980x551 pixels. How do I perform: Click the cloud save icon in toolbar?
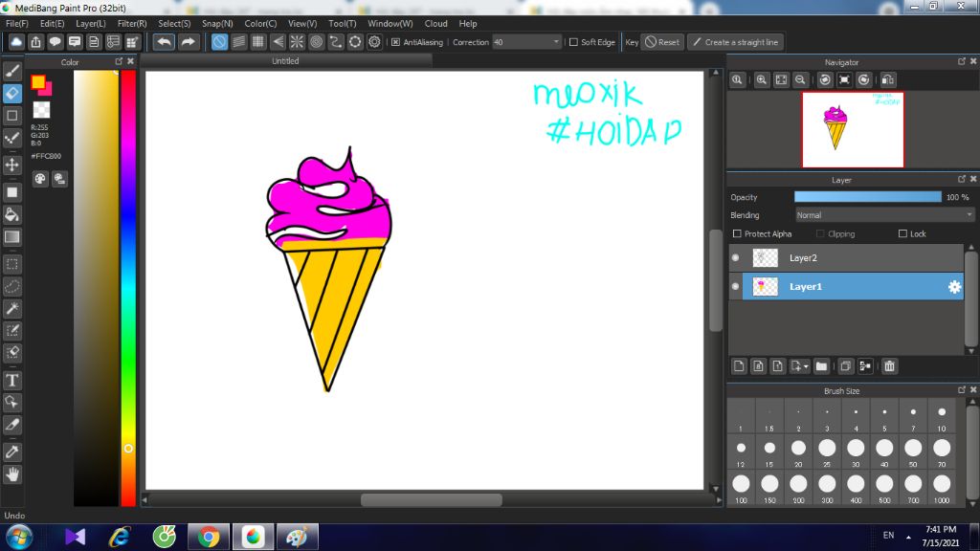[16, 42]
